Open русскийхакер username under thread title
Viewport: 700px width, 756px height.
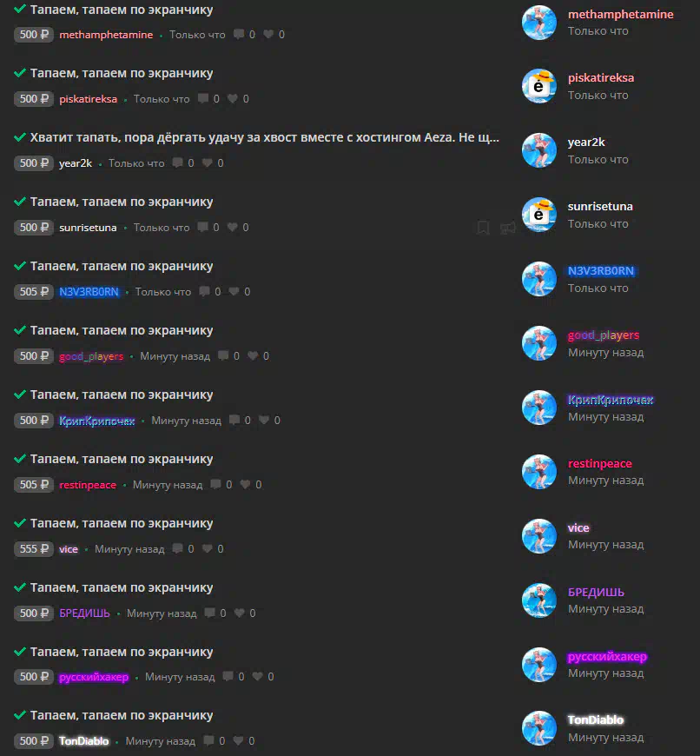pyautogui.click(x=94, y=677)
